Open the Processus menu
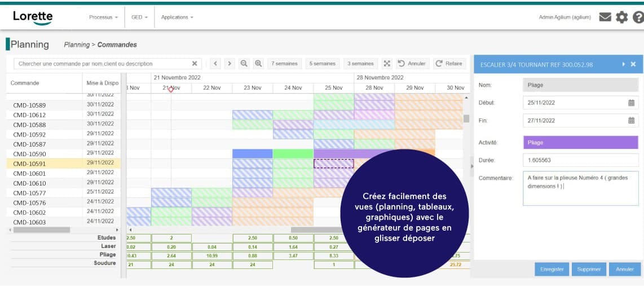This screenshot has height=287, width=644. 104,17
